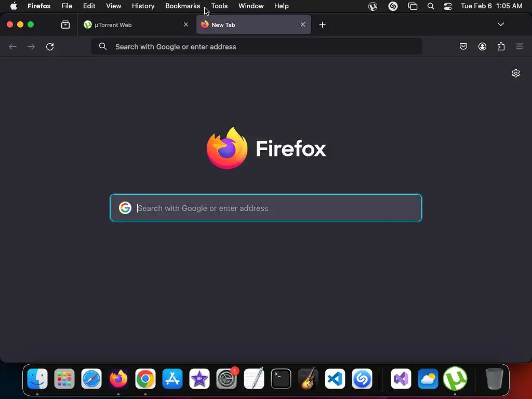Screen dimensions: 532x399
Task: Open Launchpad from the dock
Action: click(x=64, y=379)
